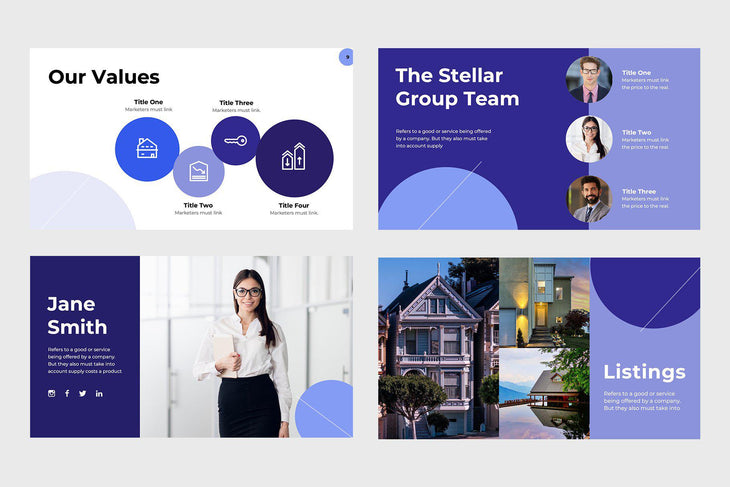
Task: Click the LinkedIn icon on Jane Smith slide
Action: 99,393
